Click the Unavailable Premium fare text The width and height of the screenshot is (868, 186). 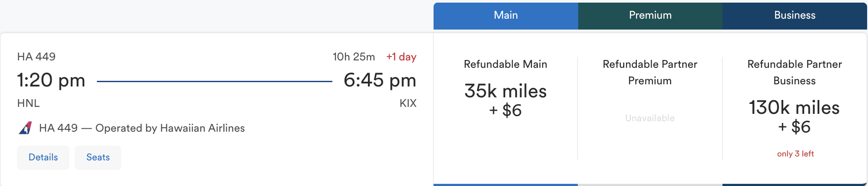coord(650,118)
